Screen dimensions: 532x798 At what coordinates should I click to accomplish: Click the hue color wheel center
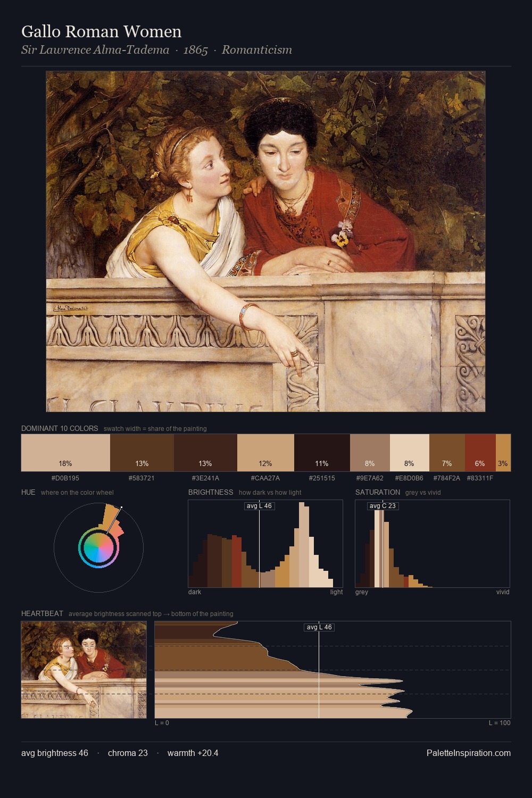(x=98, y=547)
